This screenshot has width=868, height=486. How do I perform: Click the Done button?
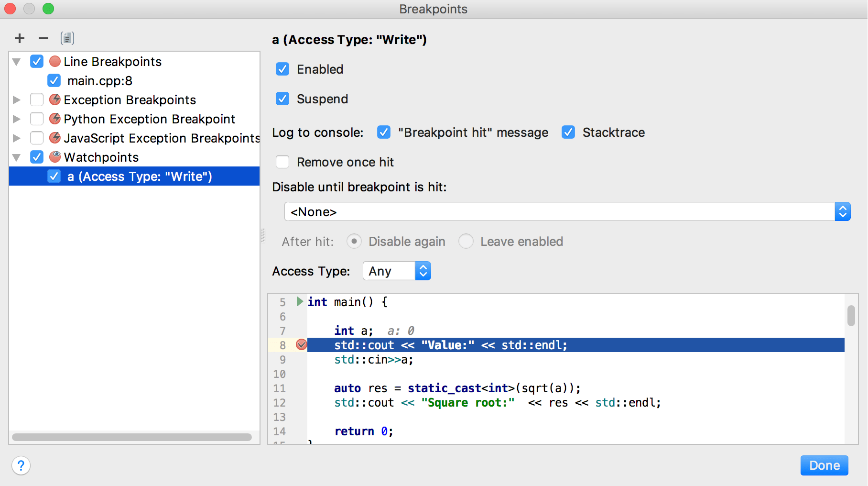click(x=824, y=465)
